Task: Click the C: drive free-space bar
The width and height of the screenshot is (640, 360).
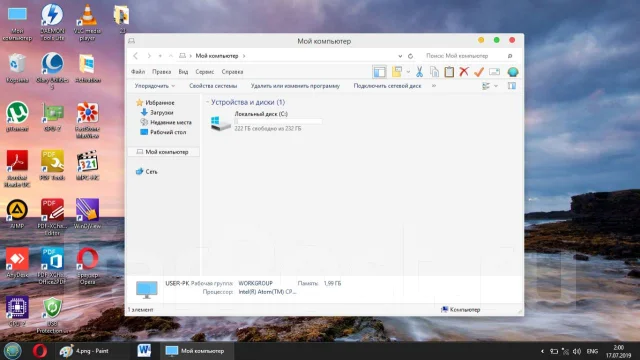Action: [x=278, y=121]
